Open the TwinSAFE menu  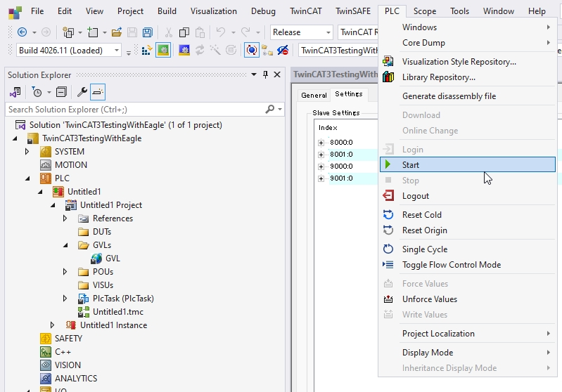coord(353,11)
